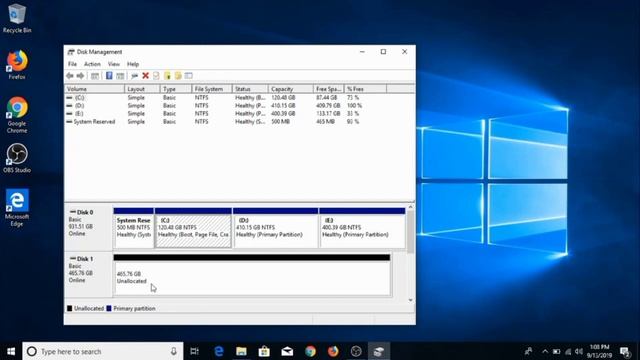The image size is (640, 360).
Task: Open the Action Center notifications icon
Action: [x=624, y=351]
